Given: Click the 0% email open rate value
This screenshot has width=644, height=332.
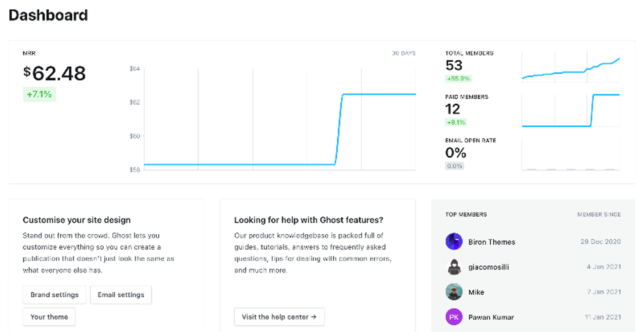Looking at the screenshot, I should pyautogui.click(x=455, y=153).
